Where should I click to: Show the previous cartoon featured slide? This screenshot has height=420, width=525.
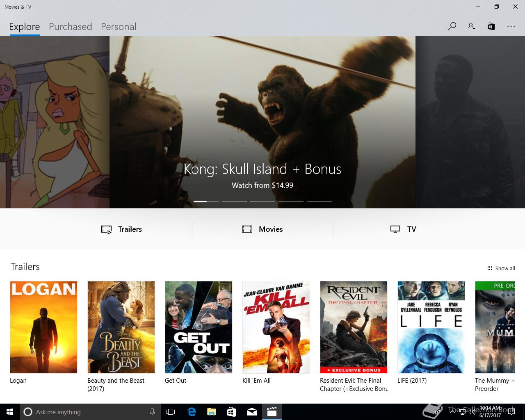(55, 122)
